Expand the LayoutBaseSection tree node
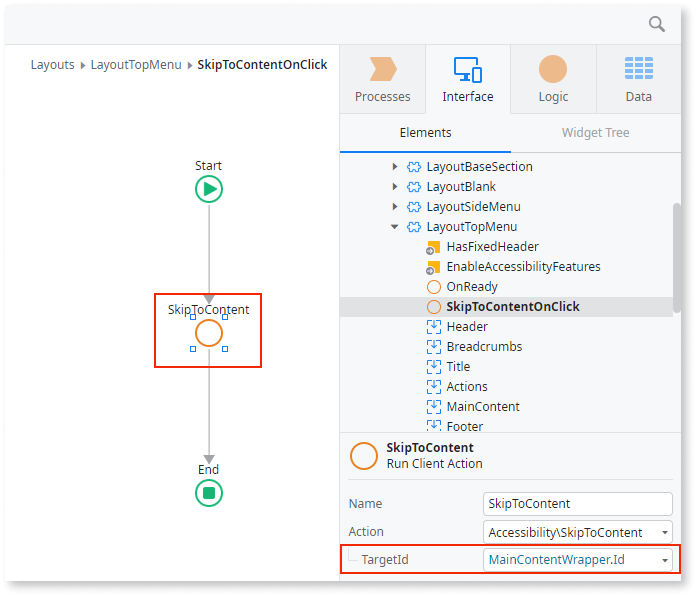 (x=395, y=167)
